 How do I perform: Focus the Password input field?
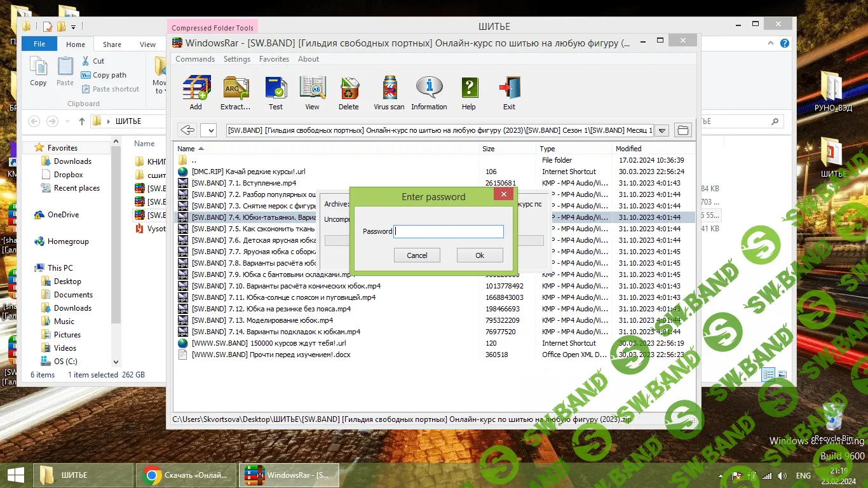click(449, 231)
